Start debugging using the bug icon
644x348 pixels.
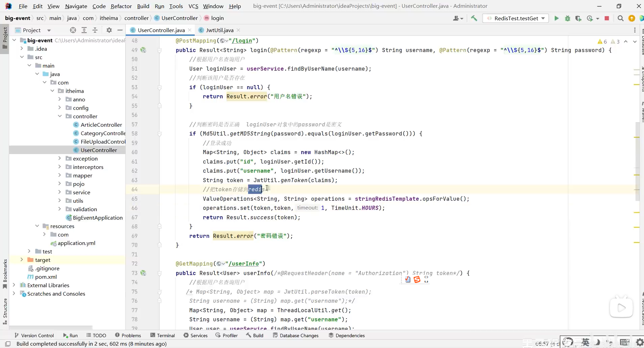coord(568,18)
